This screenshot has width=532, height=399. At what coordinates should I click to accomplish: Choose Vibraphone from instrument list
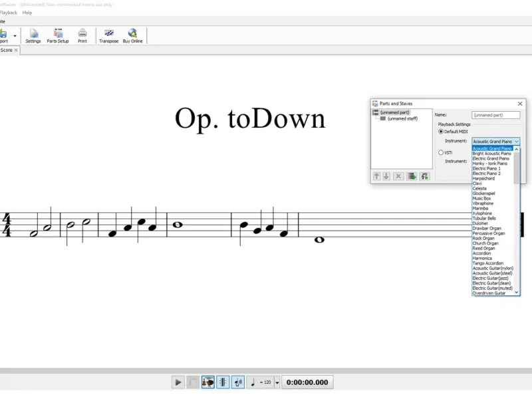[x=483, y=203]
